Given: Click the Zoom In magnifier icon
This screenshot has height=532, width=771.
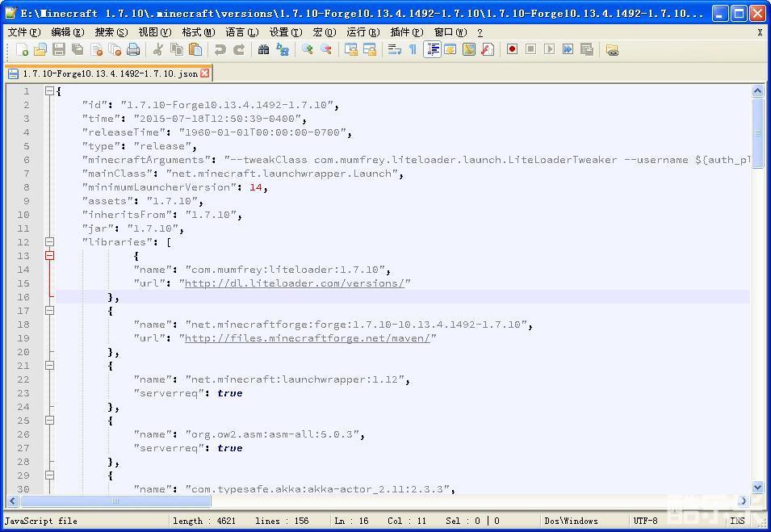Looking at the screenshot, I should pos(308,50).
